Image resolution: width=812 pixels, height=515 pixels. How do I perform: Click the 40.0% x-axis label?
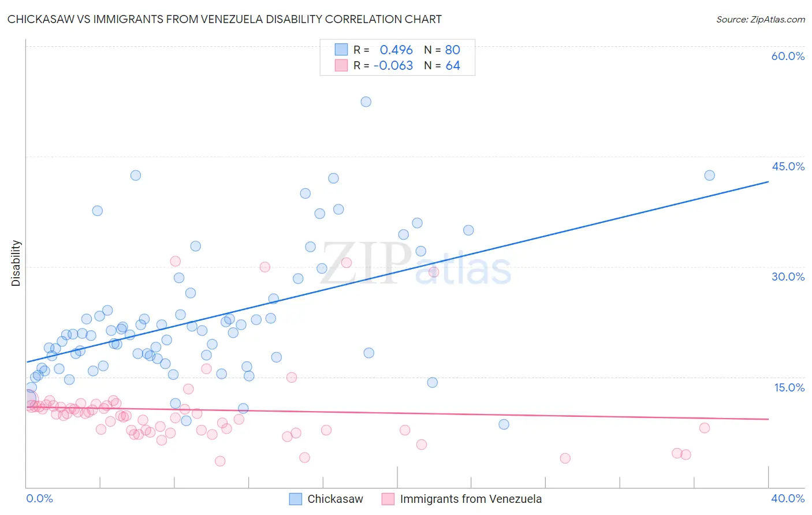click(788, 498)
